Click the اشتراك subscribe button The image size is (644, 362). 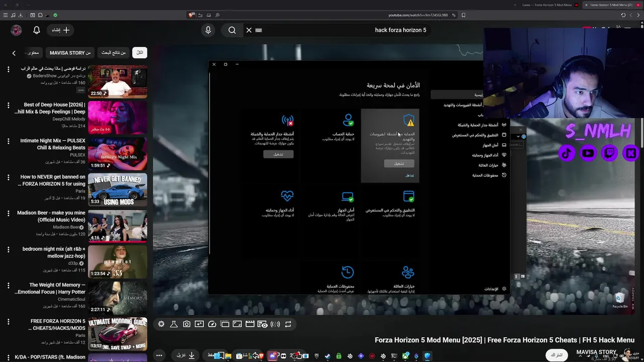[x=556, y=355]
